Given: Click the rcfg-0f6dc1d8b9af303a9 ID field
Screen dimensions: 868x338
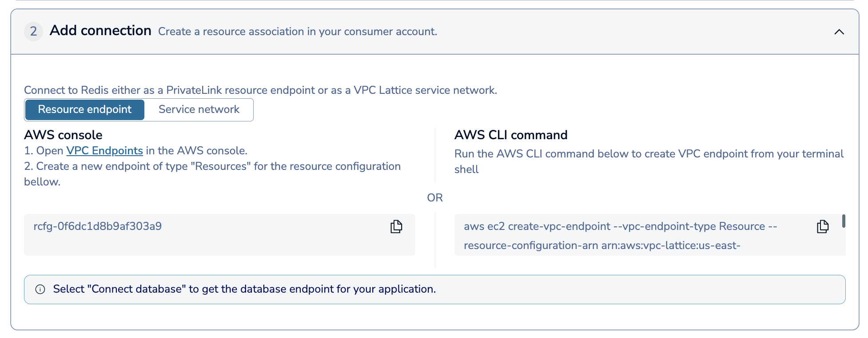Looking at the screenshot, I should pos(98,226).
